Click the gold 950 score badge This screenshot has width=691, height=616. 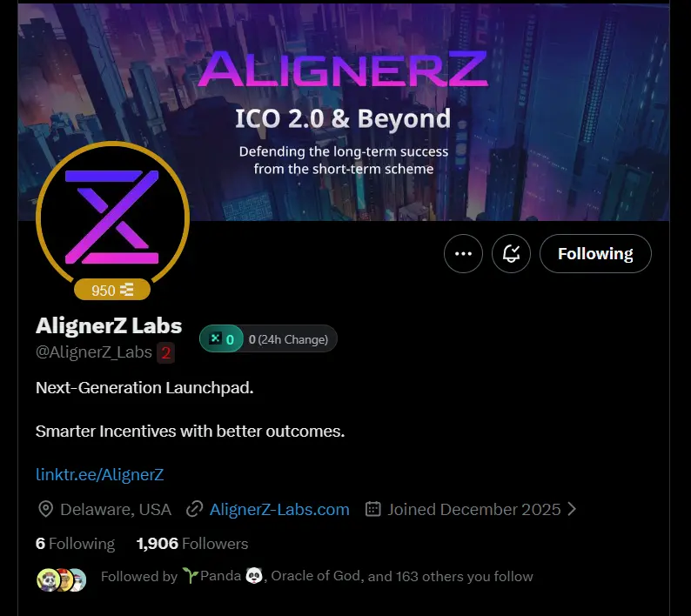[112, 290]
